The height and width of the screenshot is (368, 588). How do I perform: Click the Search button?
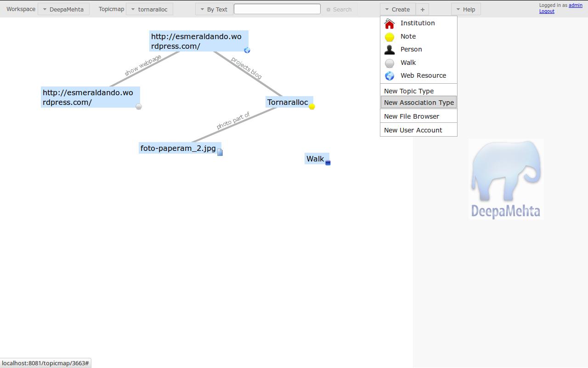click(339, 9)
